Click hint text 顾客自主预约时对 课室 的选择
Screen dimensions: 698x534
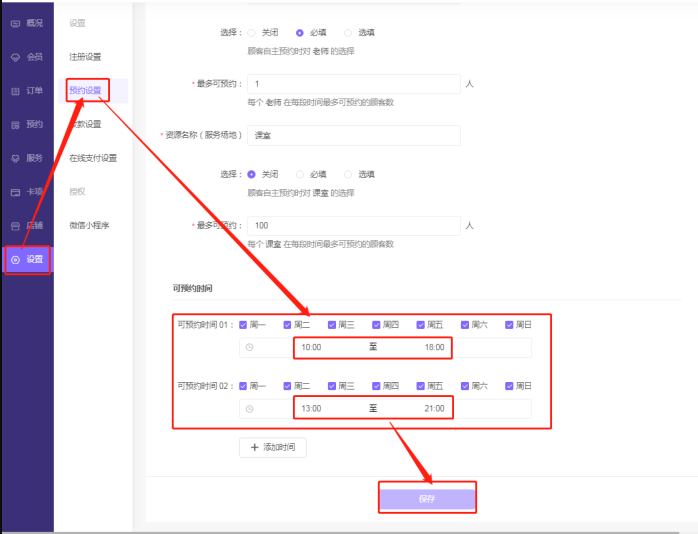301,193
